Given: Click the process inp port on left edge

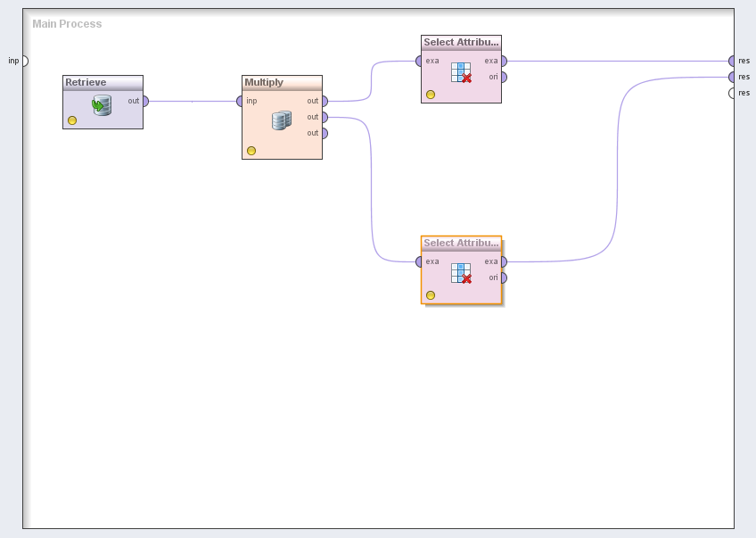Looking at the screenshot, I should (x=24, y=61).
